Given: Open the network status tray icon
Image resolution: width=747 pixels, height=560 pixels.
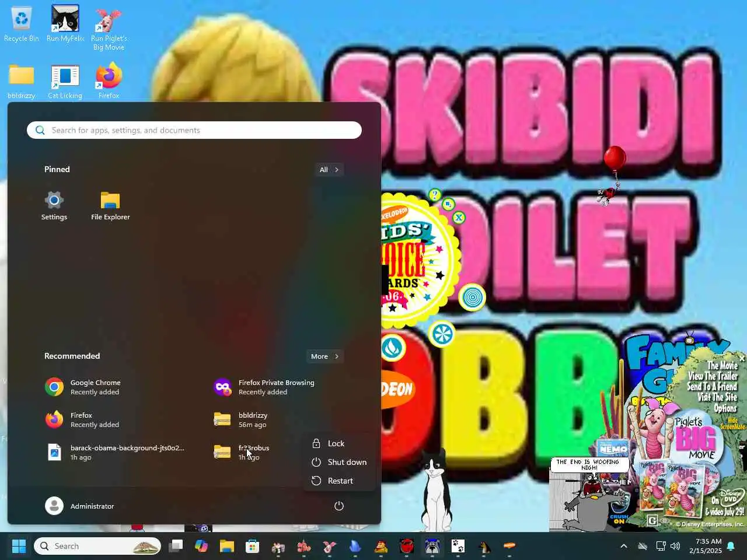Looking at the screenshot, I should 661,546.
